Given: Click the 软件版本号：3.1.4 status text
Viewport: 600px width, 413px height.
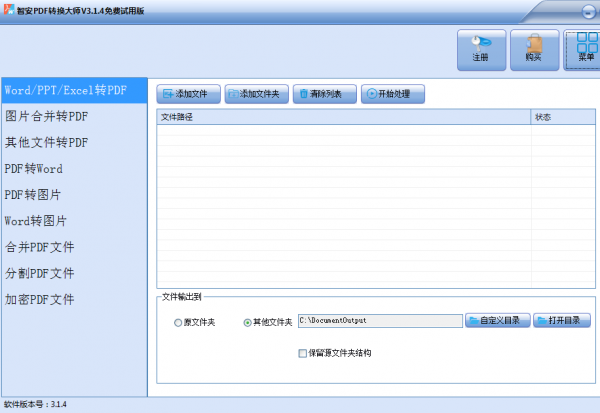Looking at the screenshot, I should 35,404.
